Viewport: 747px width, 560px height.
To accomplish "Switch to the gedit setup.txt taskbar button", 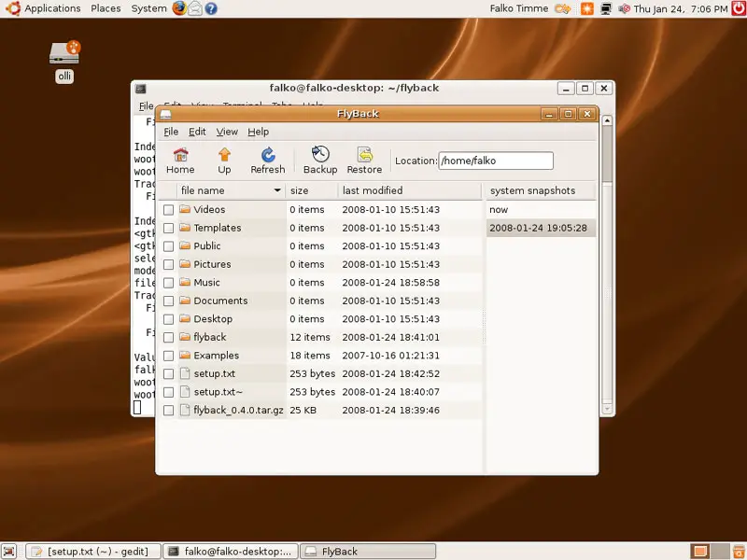I will click(93, 552).
